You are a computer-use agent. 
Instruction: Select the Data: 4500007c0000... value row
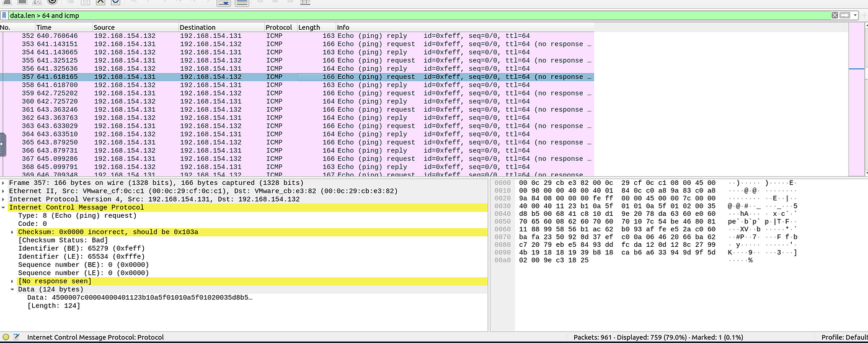(x=139, y=298)
